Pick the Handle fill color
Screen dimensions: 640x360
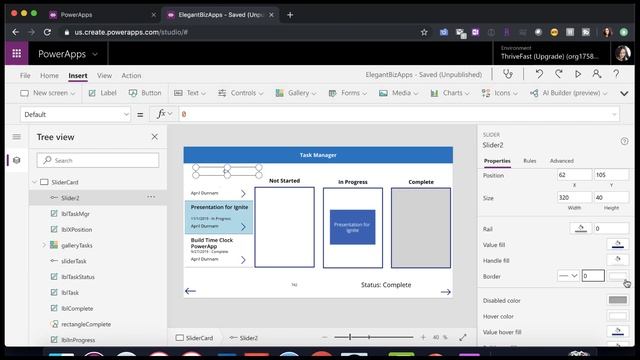[618, 260]
